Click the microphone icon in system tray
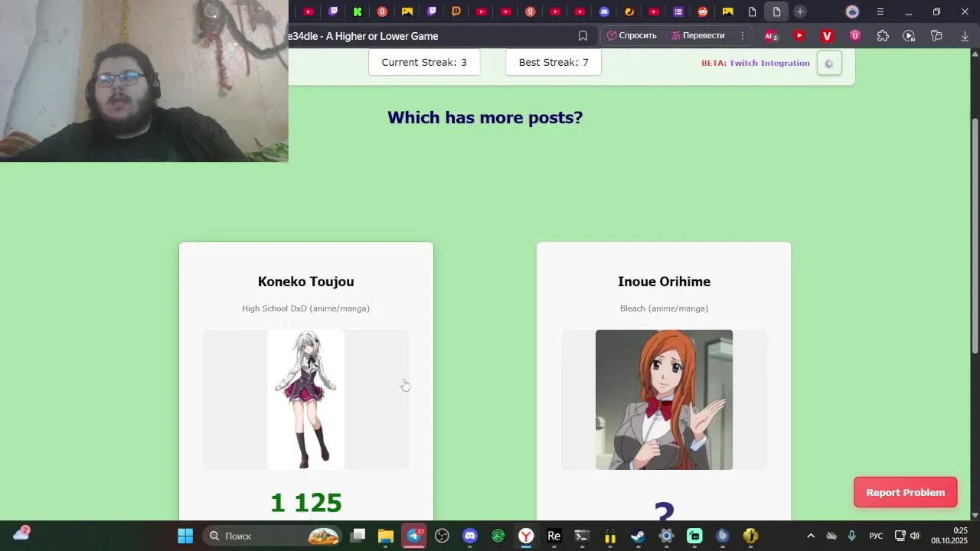The image size is (980, 551). click(852, 536)
